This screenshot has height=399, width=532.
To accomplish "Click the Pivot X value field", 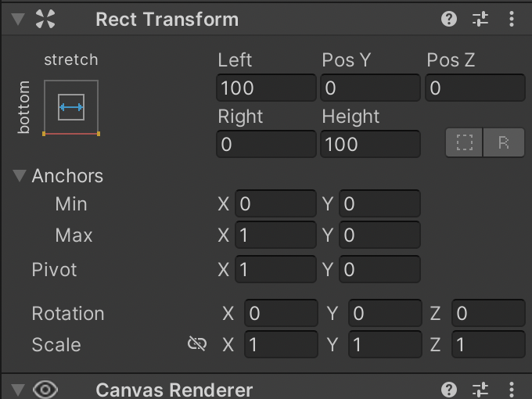I will coord(275,269).
